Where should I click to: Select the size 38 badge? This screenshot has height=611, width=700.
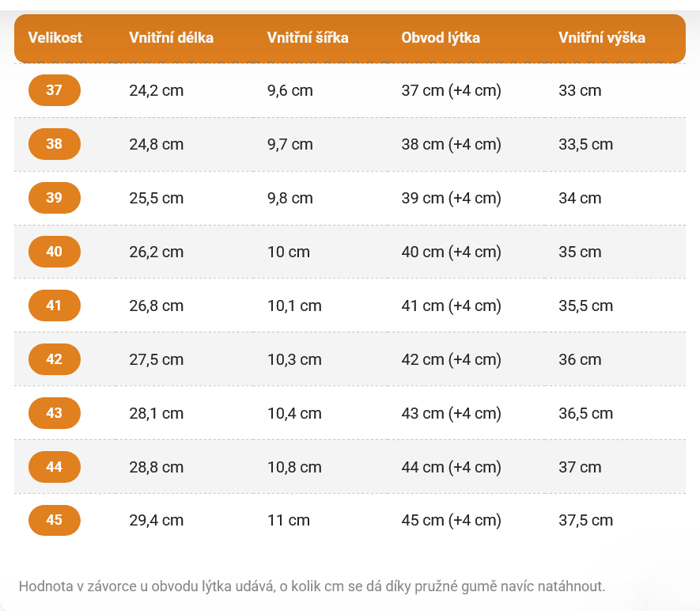[x=55, y=144]
